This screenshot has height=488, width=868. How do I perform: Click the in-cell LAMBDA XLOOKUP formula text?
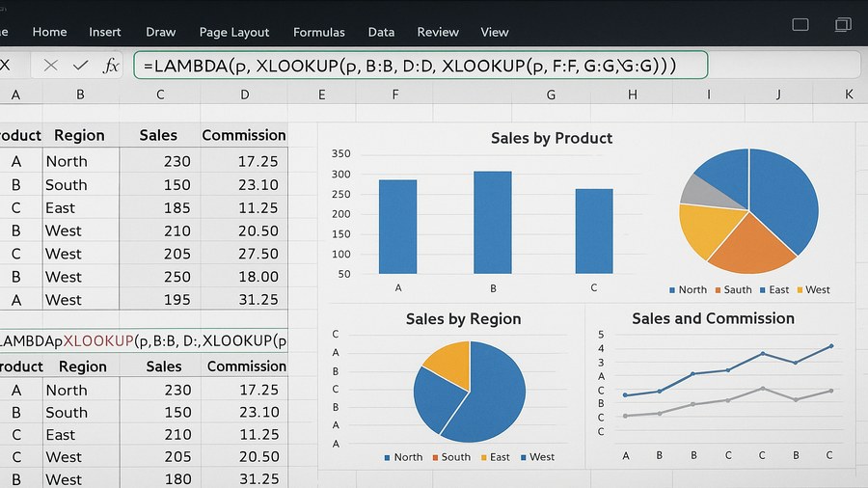[144, 340]
